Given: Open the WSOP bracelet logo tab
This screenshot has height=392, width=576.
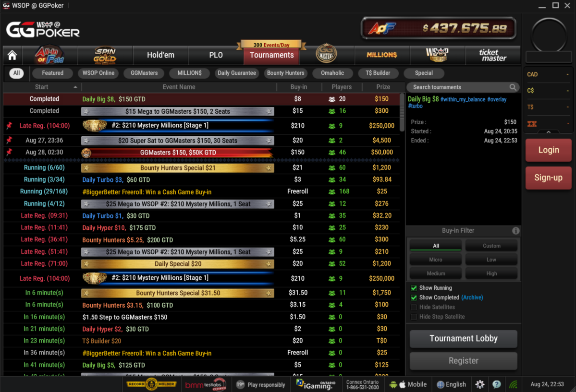Looking at the screenshot, I should click(x=437, y=55).
